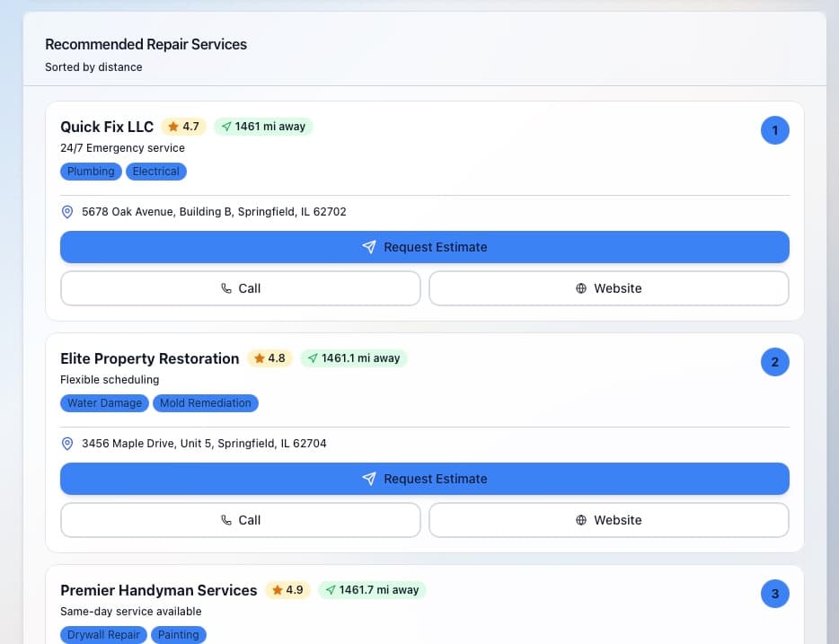Click the 4.9 star rating for Premier Handyman
This screenshot has height=644, width=839.
coord(287,590)
